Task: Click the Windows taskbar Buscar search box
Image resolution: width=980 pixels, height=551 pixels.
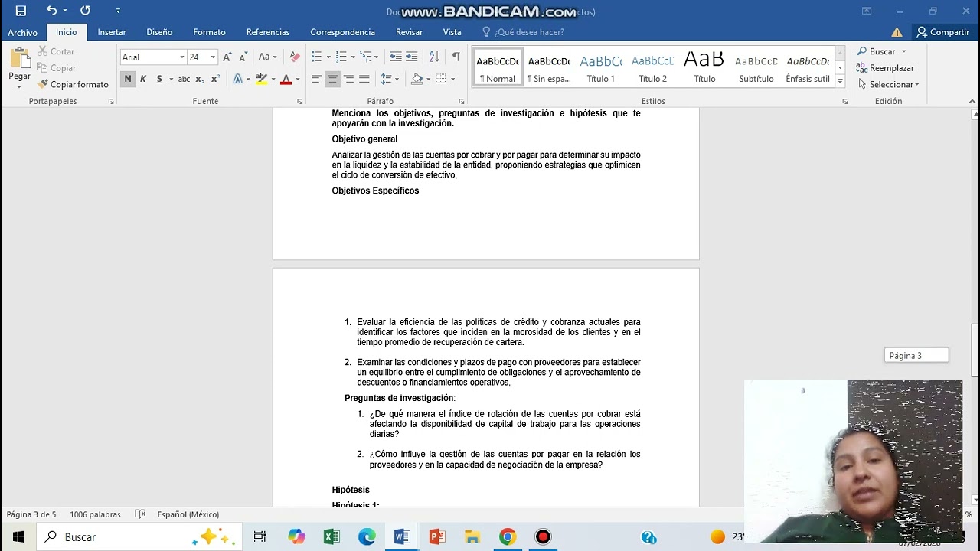Action: point(139,536)
